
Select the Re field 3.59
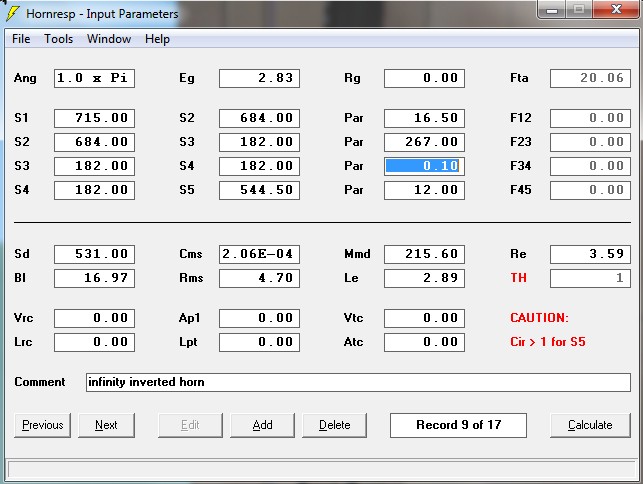tap(590, 254)
